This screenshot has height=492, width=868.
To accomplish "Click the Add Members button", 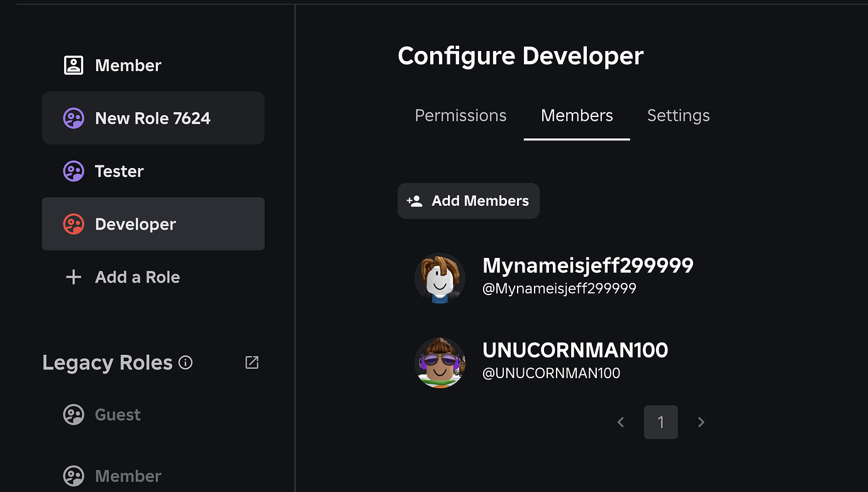I will pyautogui.click(x=468, y=201).
